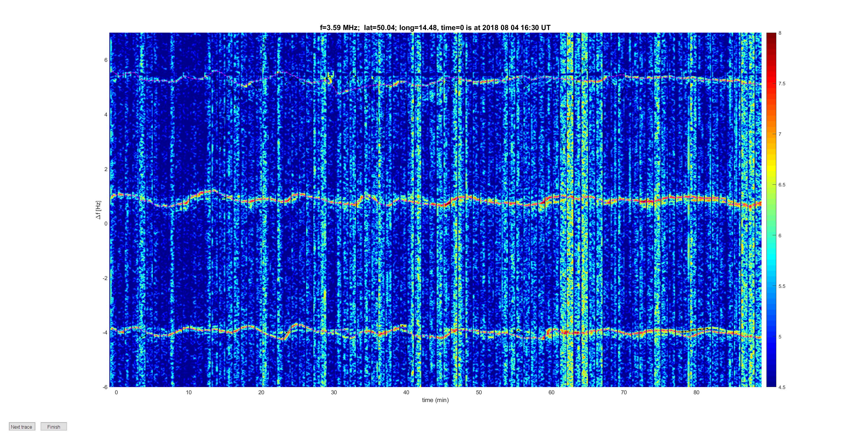Click the colorbar tick label 6.5
Screen dimensions: 868x435
782,185
